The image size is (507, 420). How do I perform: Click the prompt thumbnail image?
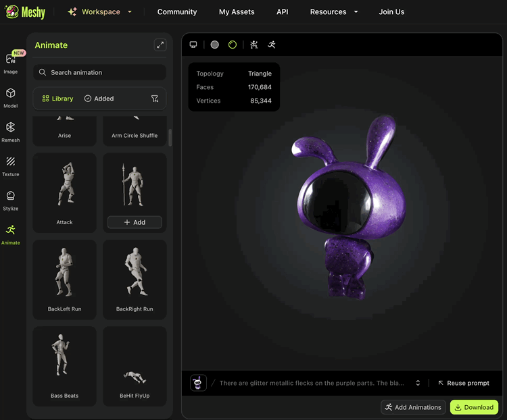point(198,383)
